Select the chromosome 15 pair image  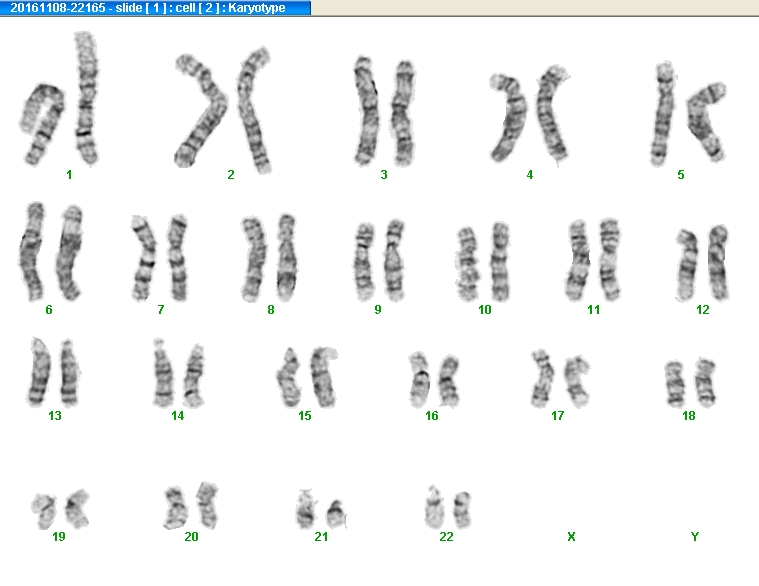click(307, 377)
